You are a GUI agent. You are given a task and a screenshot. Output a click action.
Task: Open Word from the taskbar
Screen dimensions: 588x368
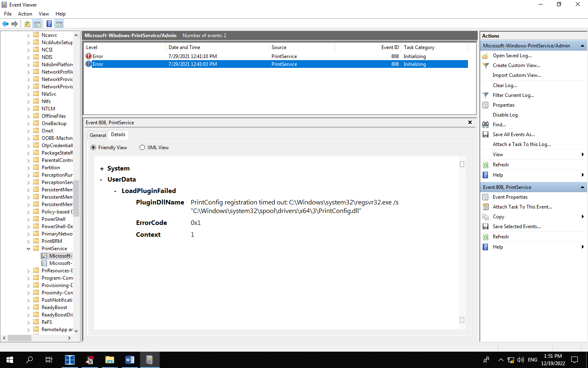[129, 360]
